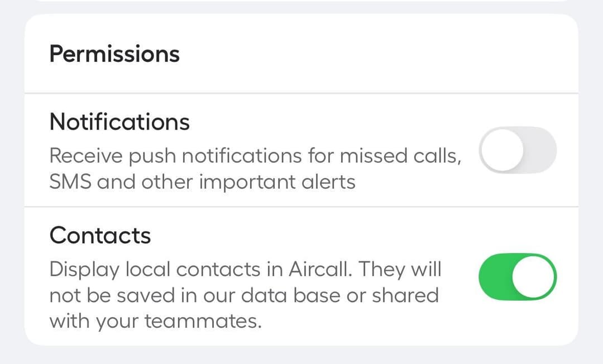Select the Contacts row title
Viewport: 603px width, 364px height.
[x=100, y=235]
